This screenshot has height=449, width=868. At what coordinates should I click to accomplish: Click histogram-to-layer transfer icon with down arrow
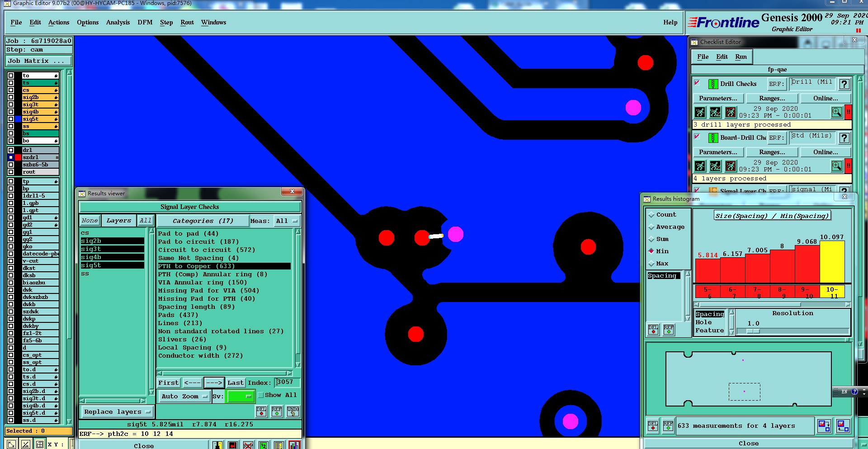pos(824,426)
